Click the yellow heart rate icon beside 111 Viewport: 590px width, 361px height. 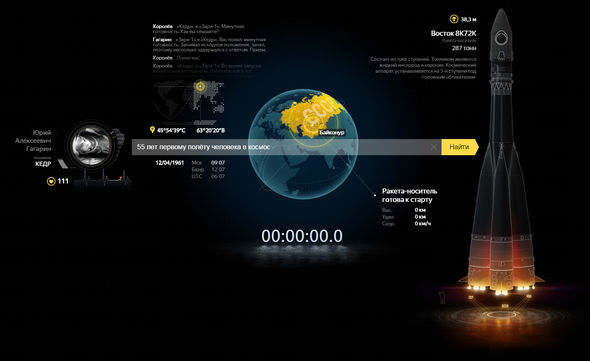pyautogui.click(x=51, y=181)
